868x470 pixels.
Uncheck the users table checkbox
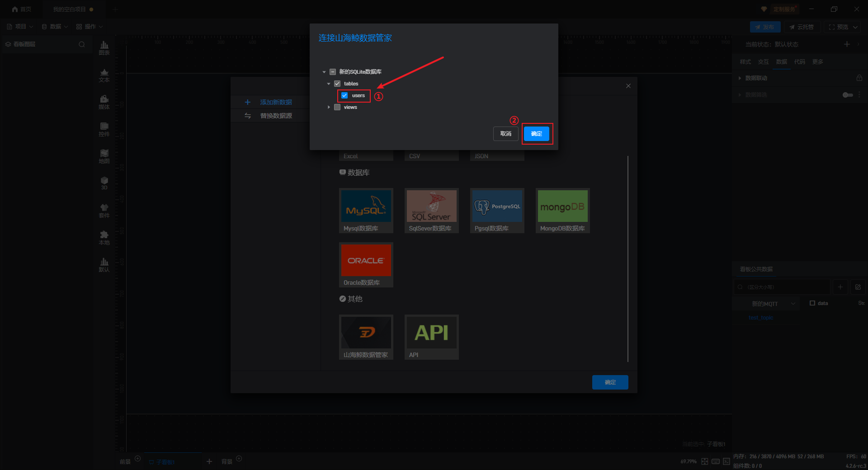click(x=344, y=95)
